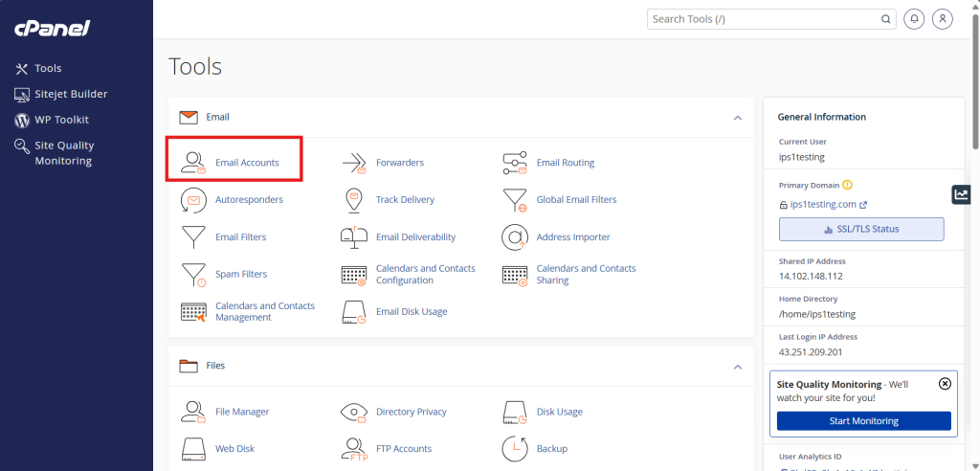Open the notifications bell icon
Screen dimensions: 980x471
(914, 19)
